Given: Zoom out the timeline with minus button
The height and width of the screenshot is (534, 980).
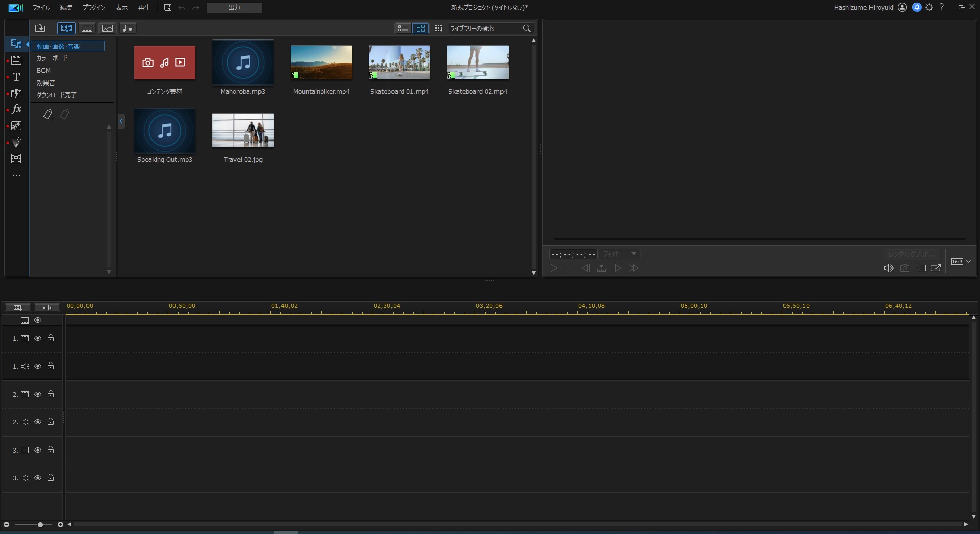Looking at the screenshot, I should (x=6, y=525).
